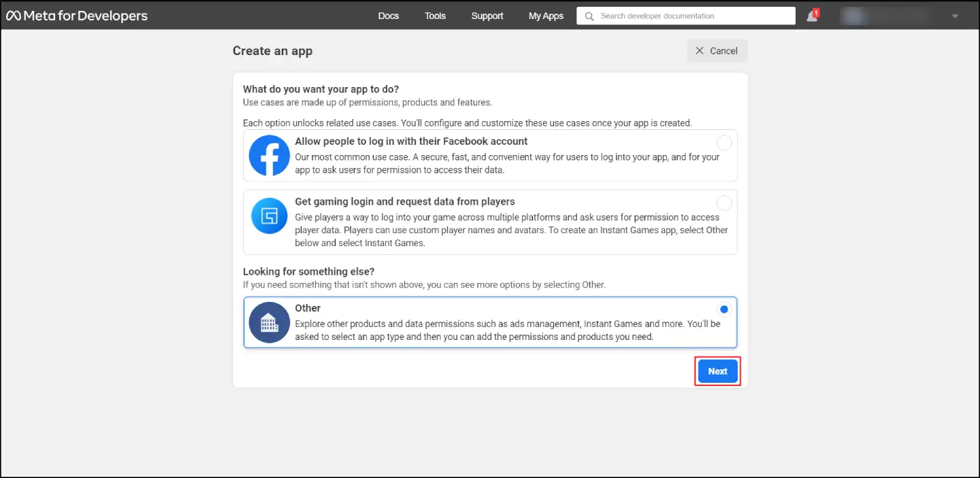Click the 'Create an app' heading
This screenshot has height=478, width=980.
[x=273, y=51]
